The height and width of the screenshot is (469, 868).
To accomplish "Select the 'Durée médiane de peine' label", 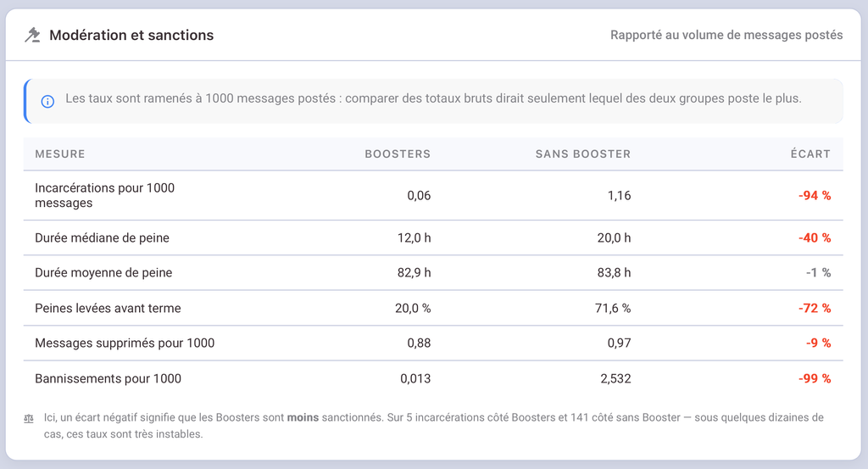I will point(102,237).
